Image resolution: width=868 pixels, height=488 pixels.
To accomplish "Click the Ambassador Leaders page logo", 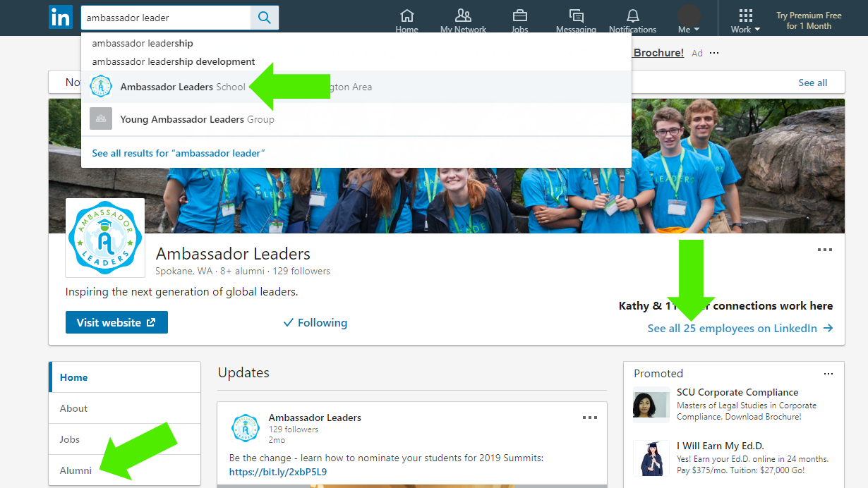I will coord(105,238).
